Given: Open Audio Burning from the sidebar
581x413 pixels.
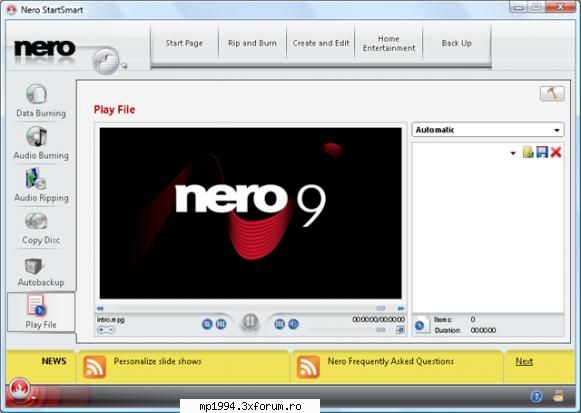Looking at the screenshot, I should click(x=41, y=143).
